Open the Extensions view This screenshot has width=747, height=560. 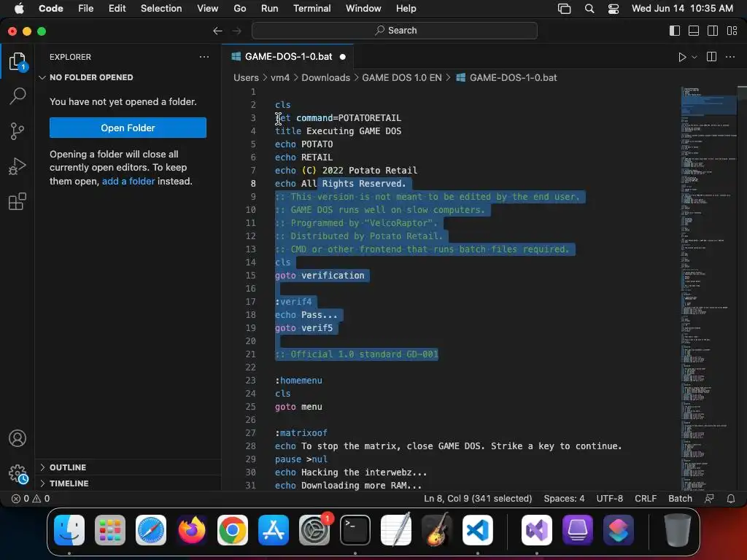click(18, 201)
